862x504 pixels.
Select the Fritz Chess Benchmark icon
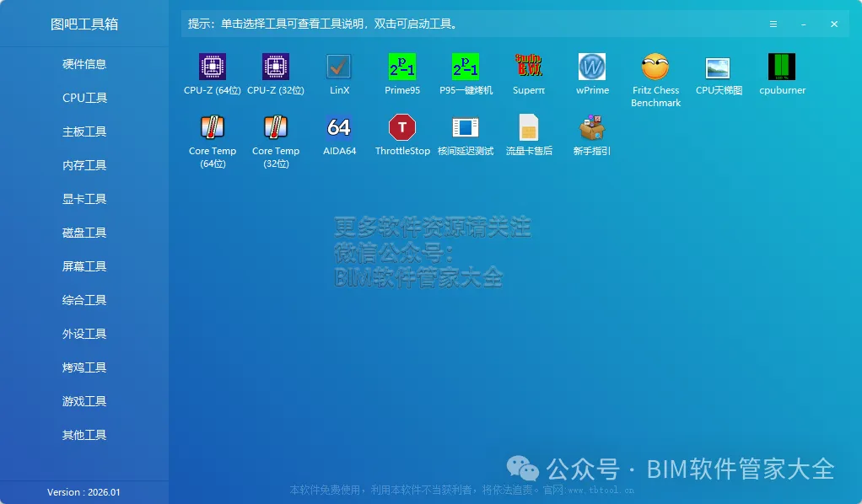(x=655, y=67)
